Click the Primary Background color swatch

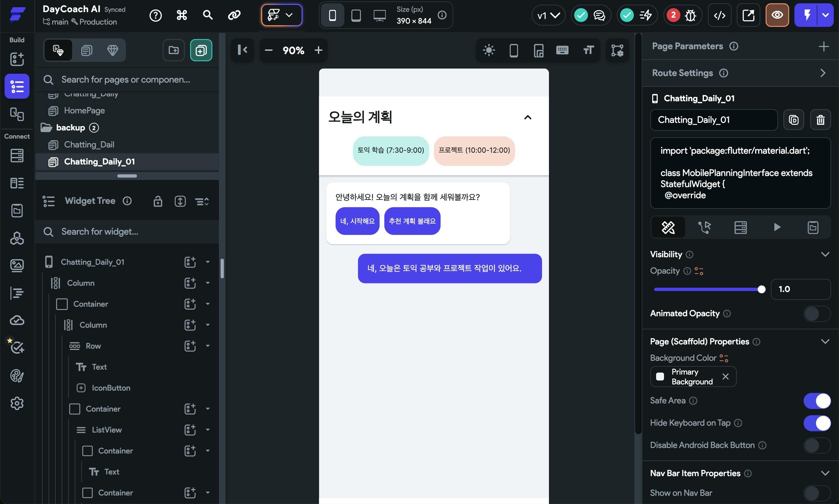[x=660, y=377]
